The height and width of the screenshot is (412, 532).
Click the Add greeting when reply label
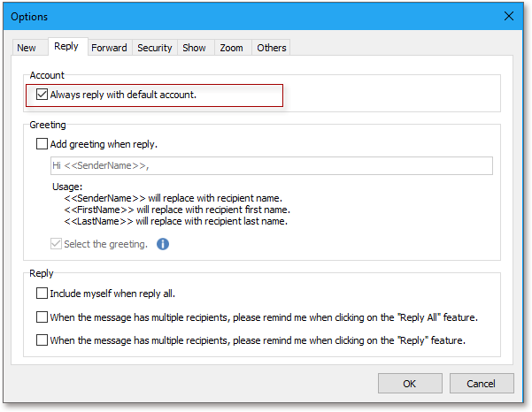[104, 144]
